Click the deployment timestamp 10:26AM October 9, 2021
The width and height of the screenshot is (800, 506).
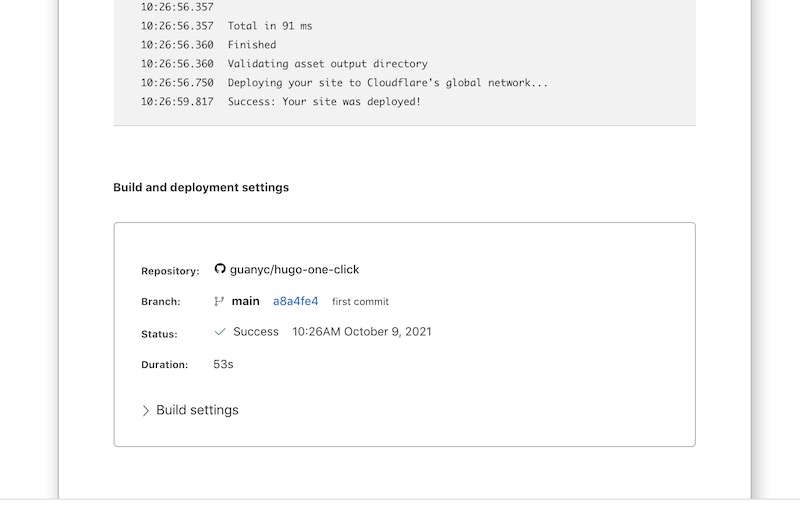pos(362,332)
